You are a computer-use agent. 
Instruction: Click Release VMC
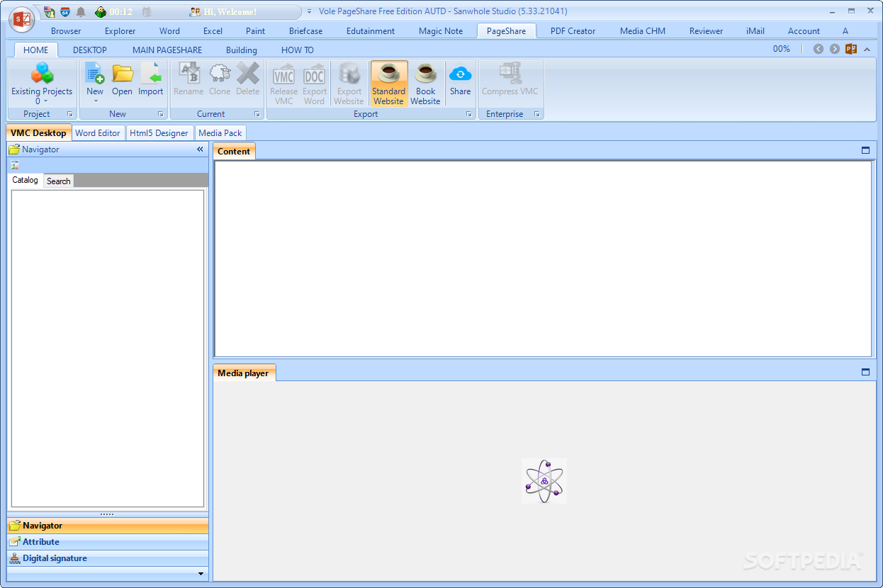(x=284, y=84)
